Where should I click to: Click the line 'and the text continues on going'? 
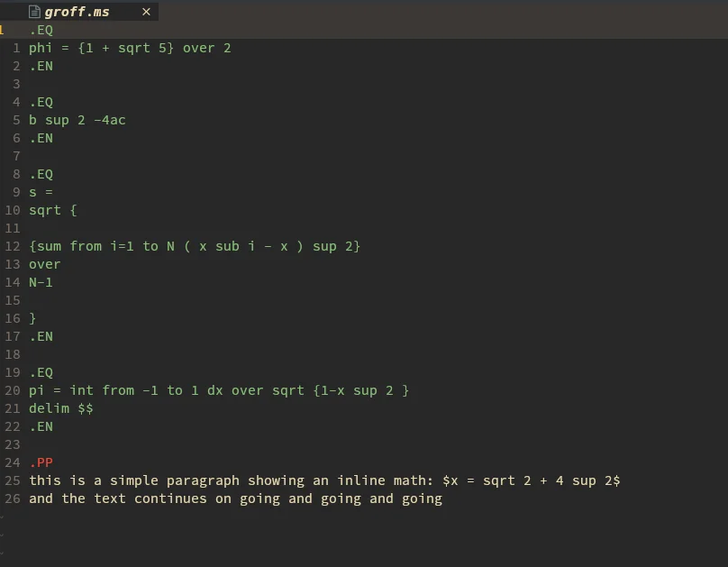pos(235,498)
